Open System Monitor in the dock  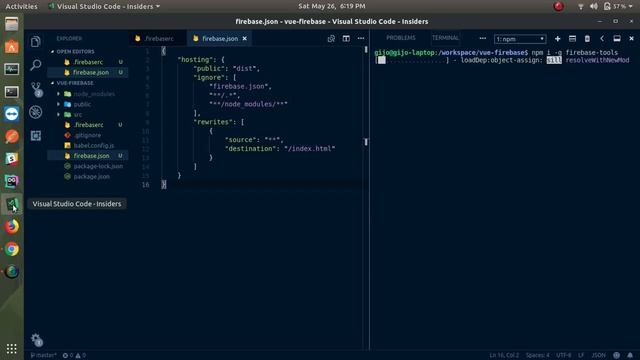click(x=11, y=69)
